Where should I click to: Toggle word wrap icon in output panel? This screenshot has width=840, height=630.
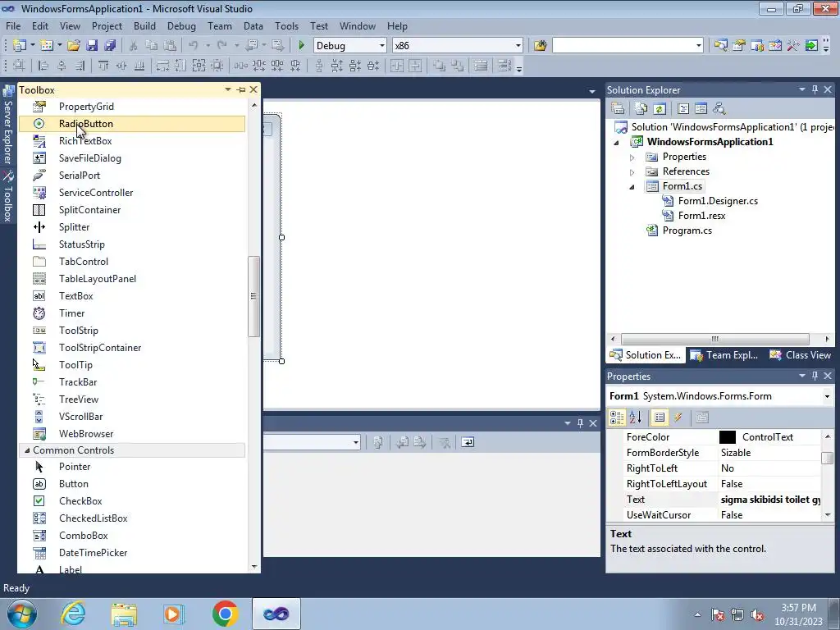tap(468, 442)
